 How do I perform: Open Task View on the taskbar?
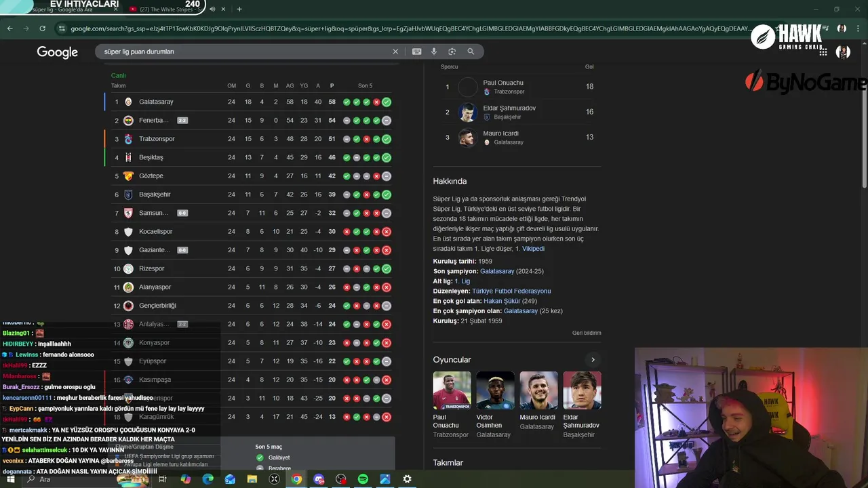pos(163,479)
